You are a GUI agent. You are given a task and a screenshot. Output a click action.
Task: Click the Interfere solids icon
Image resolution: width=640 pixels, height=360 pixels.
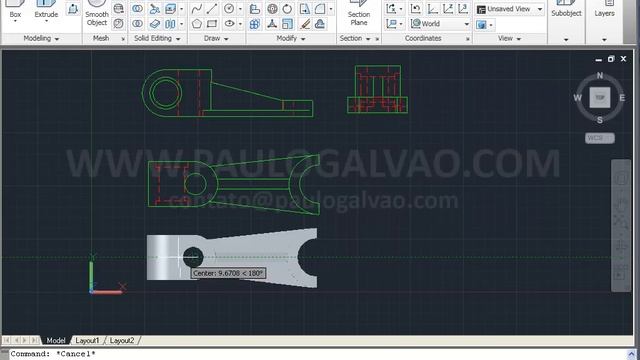click(154, 9)
